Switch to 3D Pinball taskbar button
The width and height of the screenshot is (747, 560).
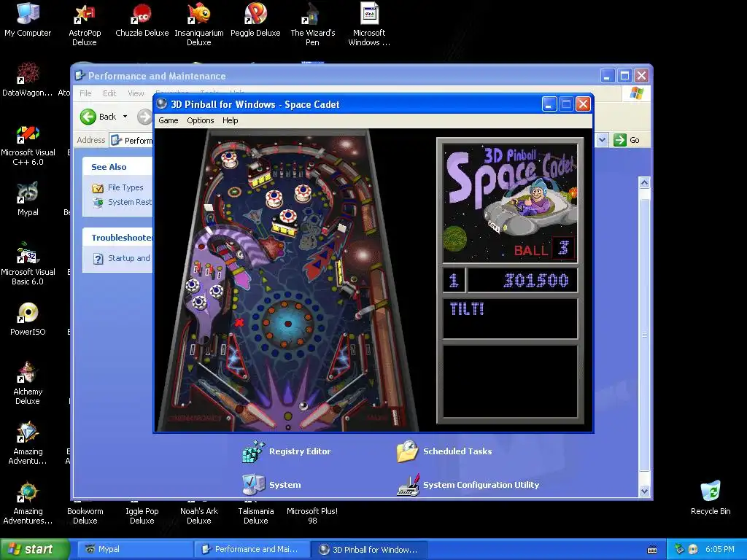click(x=368, y=549)
